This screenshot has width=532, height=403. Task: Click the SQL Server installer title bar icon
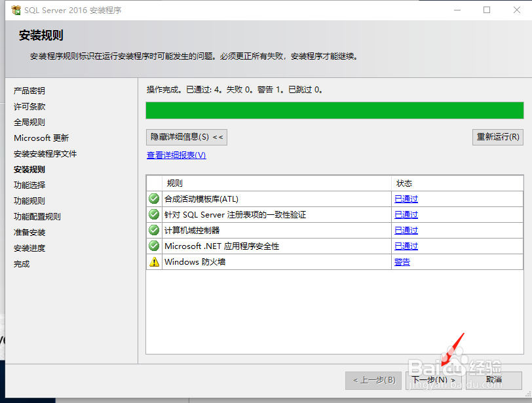click(x=16, y=10)
